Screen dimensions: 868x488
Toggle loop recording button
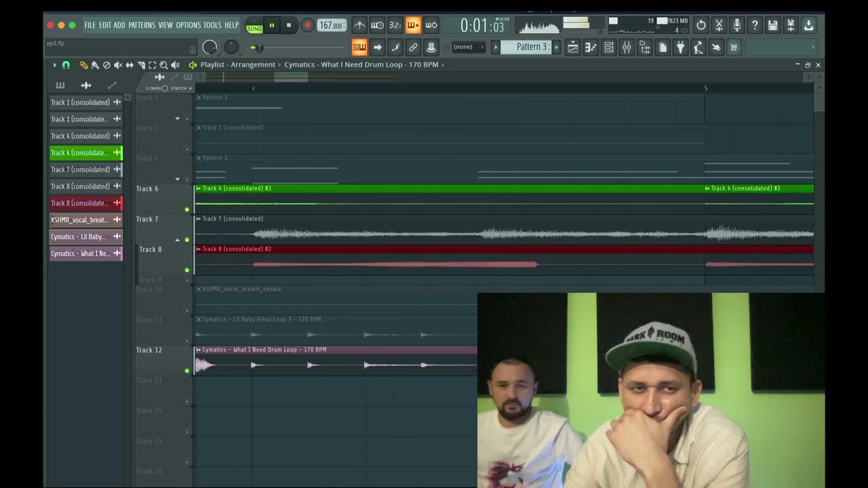[431, 26]
